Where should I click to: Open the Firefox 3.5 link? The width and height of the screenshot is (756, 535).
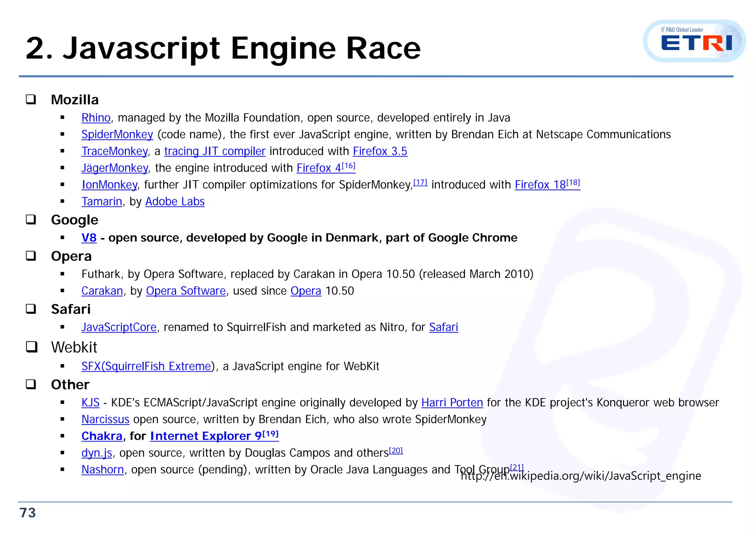pos(380,151)
